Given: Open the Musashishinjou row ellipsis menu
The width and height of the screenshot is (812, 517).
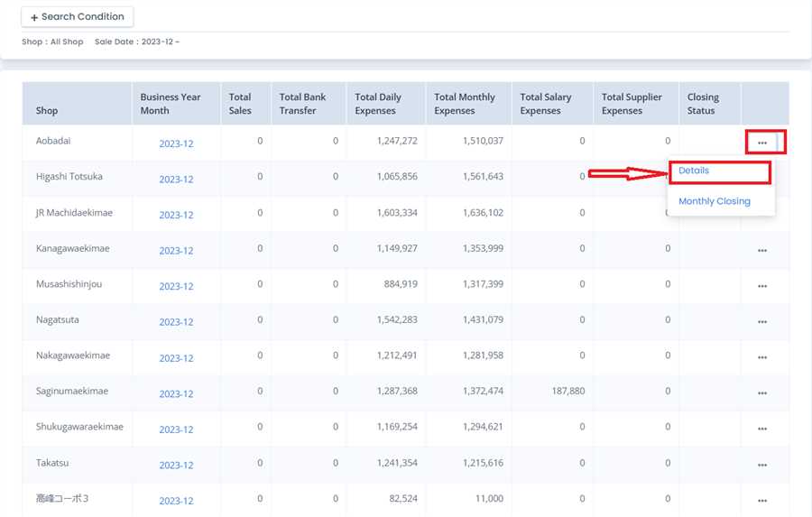Looking at the screenshot, I should click(762, 286).
